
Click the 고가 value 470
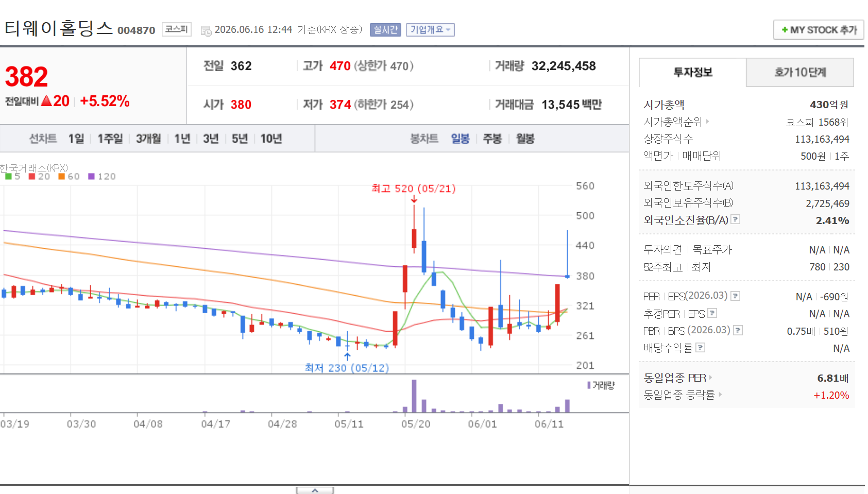[x=340, y=66]
